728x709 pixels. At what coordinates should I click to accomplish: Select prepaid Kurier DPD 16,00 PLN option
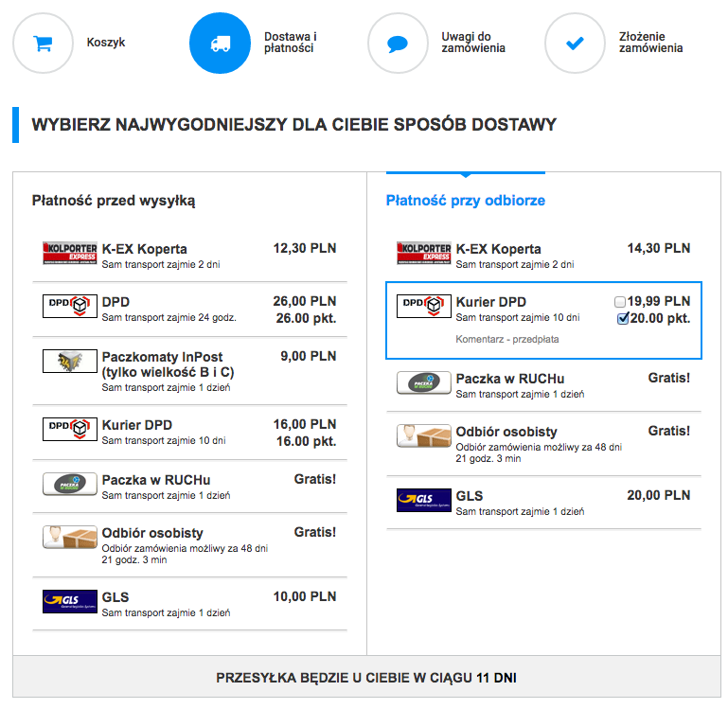point(190,433)
